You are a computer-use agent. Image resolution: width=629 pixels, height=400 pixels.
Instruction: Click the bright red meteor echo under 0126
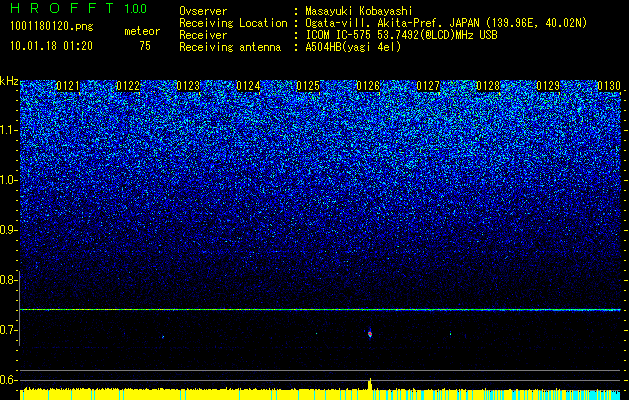coord(370,334)
